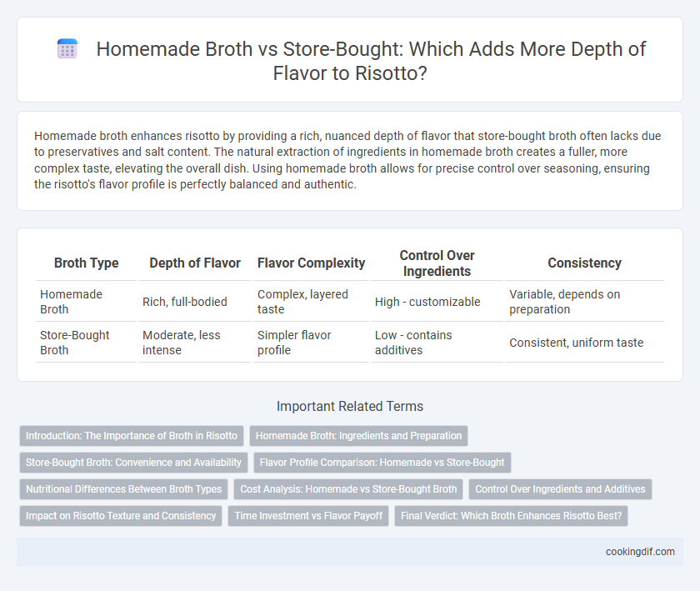The image size is (700, 591).
Task: Click the 'Depth of Flavor' column header
Action: tap(195, 263)
